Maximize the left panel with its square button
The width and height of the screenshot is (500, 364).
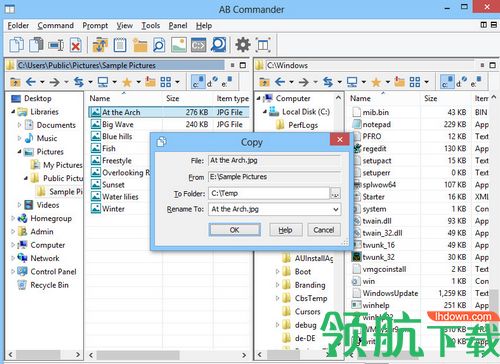tap(243, 65)
